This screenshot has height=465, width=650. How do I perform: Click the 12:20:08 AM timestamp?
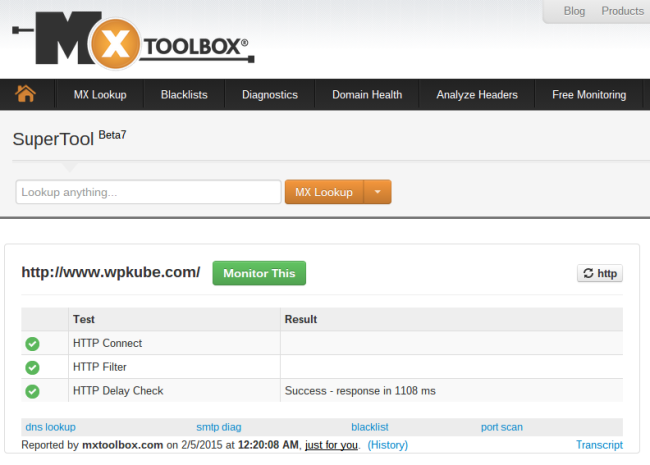tap(268, 445)
